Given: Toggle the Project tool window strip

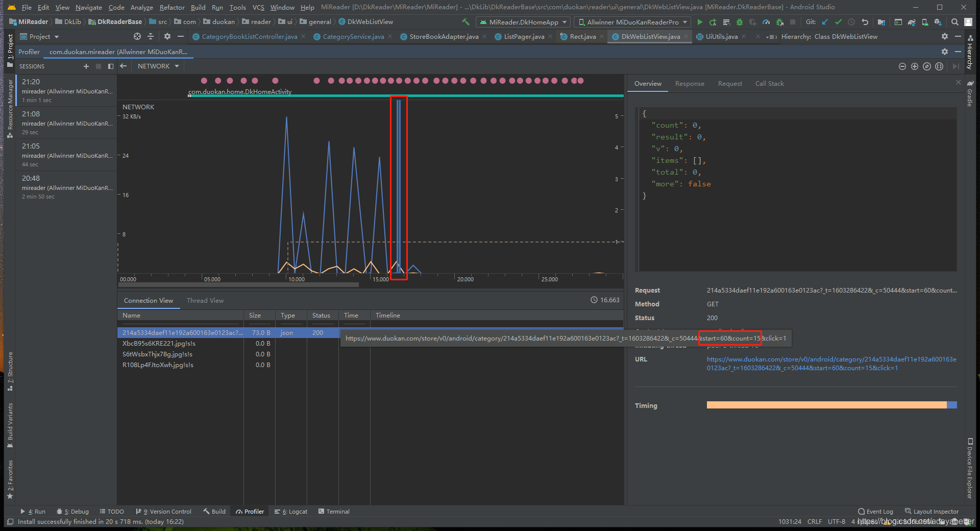Looking at the screenshot, I should 10,51.
